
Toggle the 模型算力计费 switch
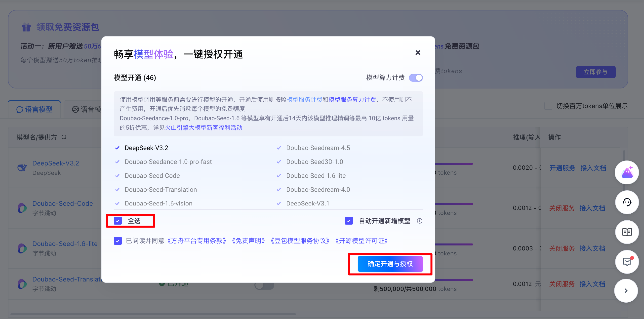[416, 78]
